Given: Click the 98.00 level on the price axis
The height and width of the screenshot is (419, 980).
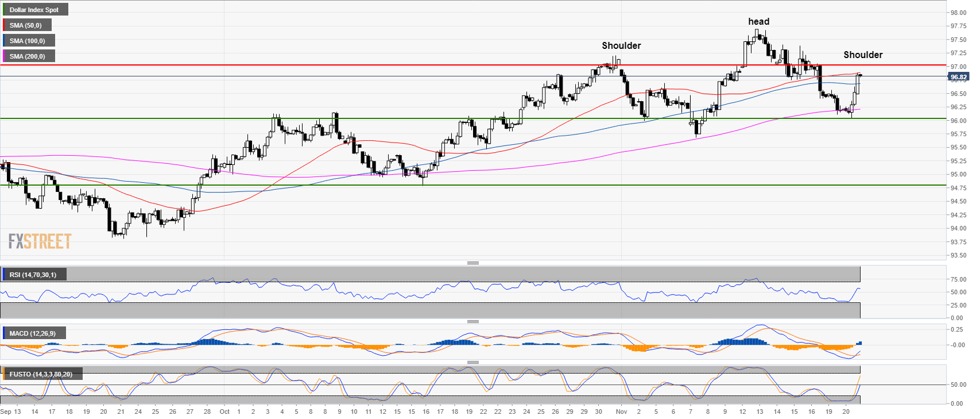Looking at the screenshot, I should 958,13.
